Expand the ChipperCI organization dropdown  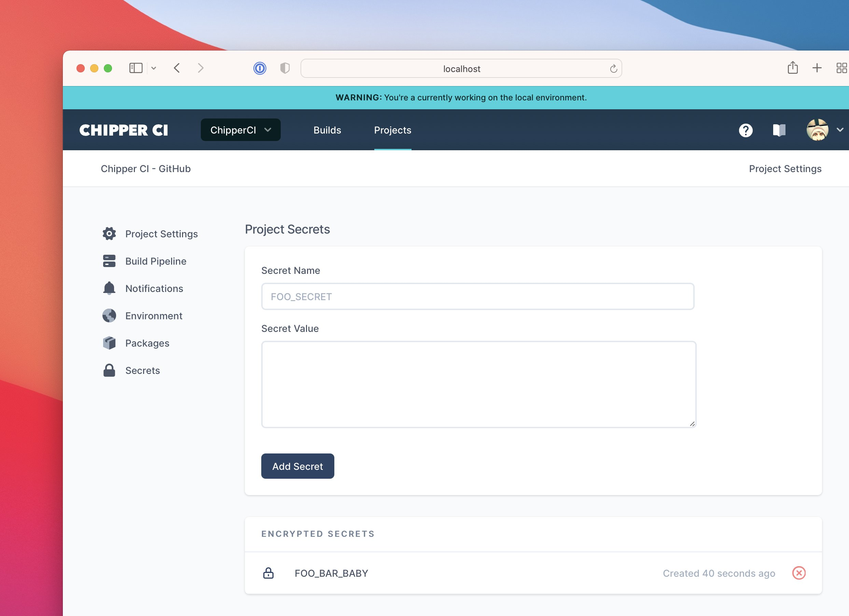click(240, 129)
